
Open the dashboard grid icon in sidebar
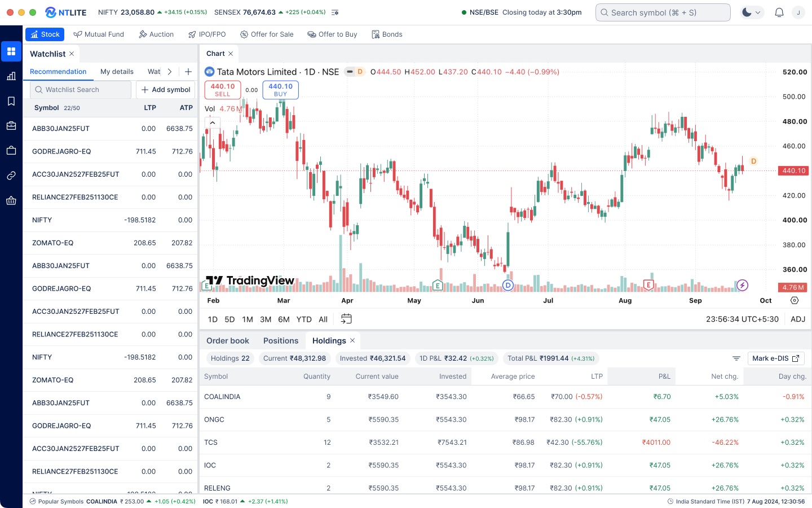pos(11,51)
